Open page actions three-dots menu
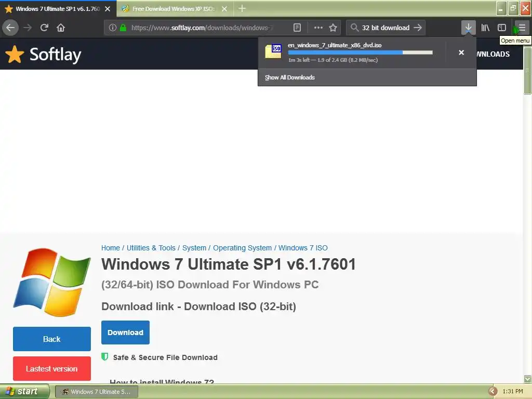The height and width of the screenshot is (399, 532). [318, 28]
